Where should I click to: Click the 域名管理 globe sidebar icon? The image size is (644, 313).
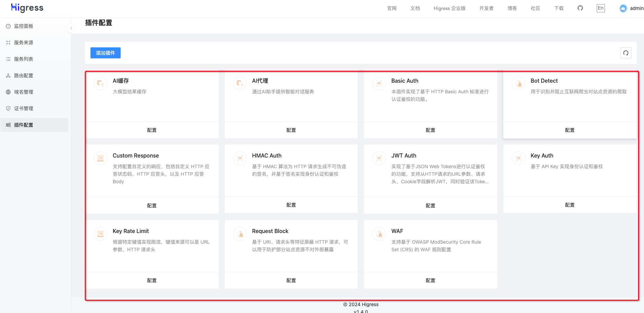pos(8,92)
